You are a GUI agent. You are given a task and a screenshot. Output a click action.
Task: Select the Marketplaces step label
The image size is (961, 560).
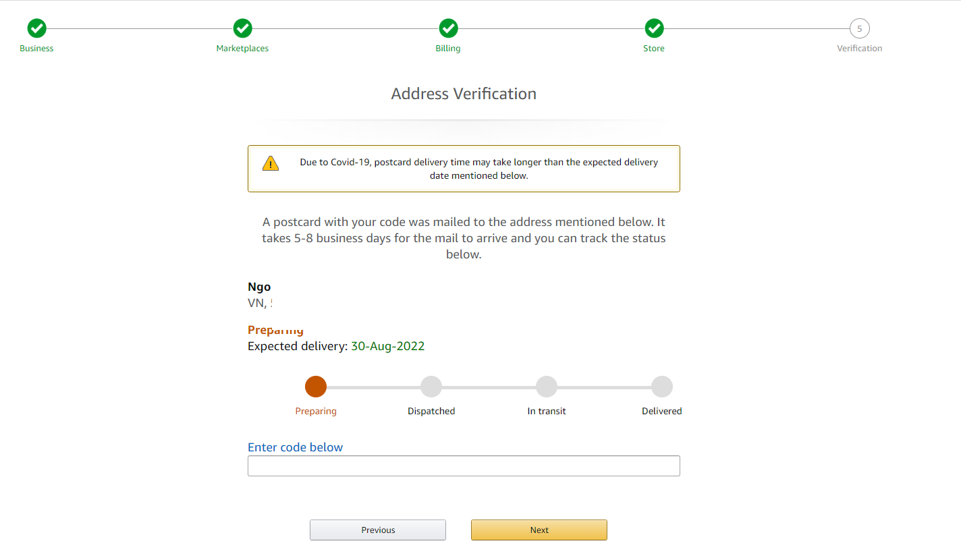pos(242,49)
